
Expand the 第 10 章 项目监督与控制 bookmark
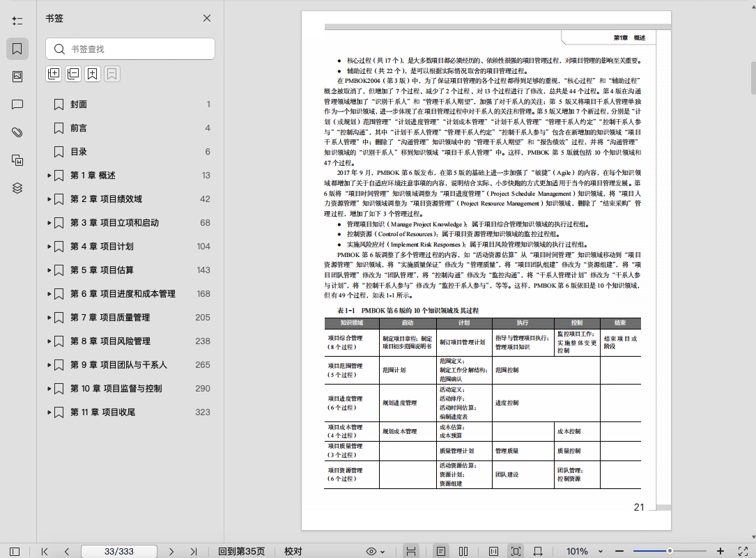click(49, 389)
